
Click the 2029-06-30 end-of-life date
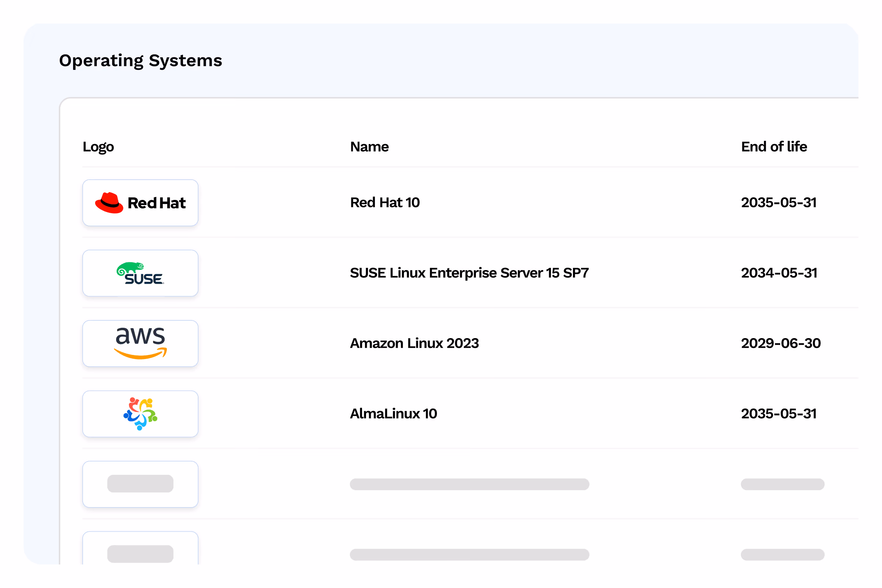point(781,343)
